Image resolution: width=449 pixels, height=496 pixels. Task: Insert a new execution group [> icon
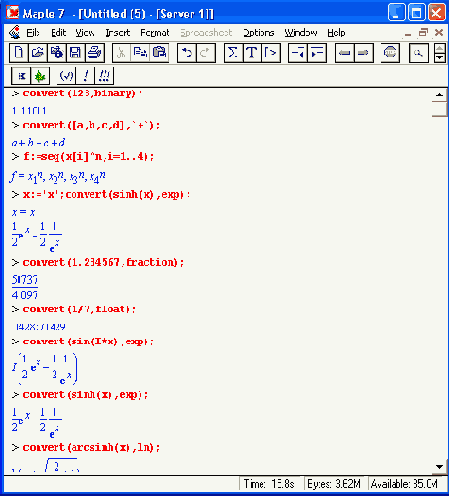pyautogui.click(x=270, y=53)
